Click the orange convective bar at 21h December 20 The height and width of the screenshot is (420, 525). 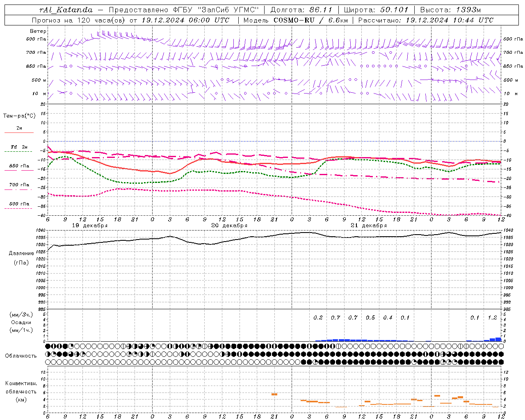click(x=274, y=394)
